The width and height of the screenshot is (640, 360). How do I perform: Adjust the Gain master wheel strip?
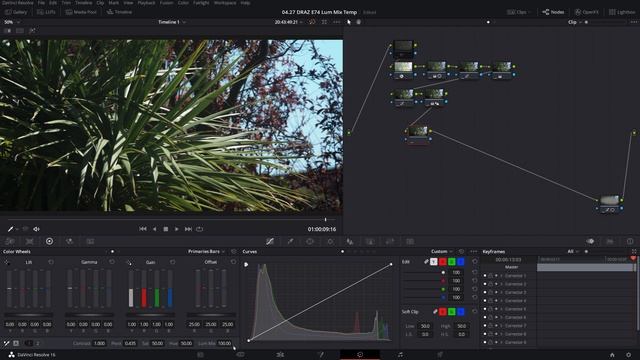(150, 315)
